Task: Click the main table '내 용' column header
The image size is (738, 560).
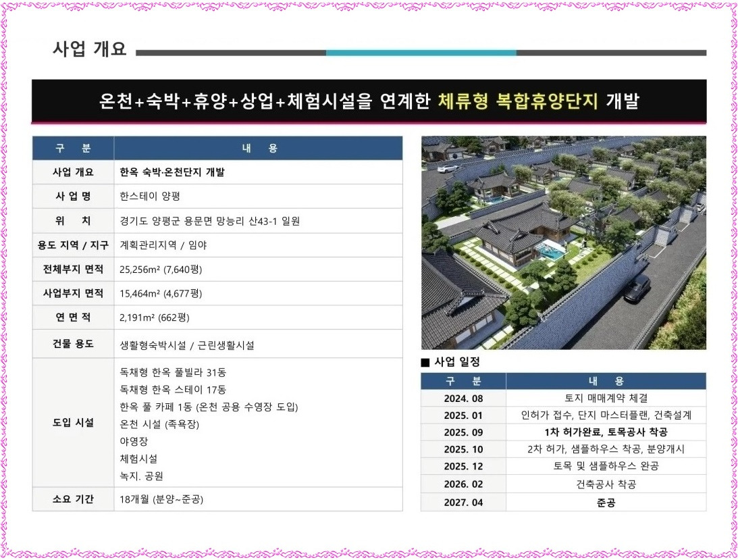Action: [259, 149]
